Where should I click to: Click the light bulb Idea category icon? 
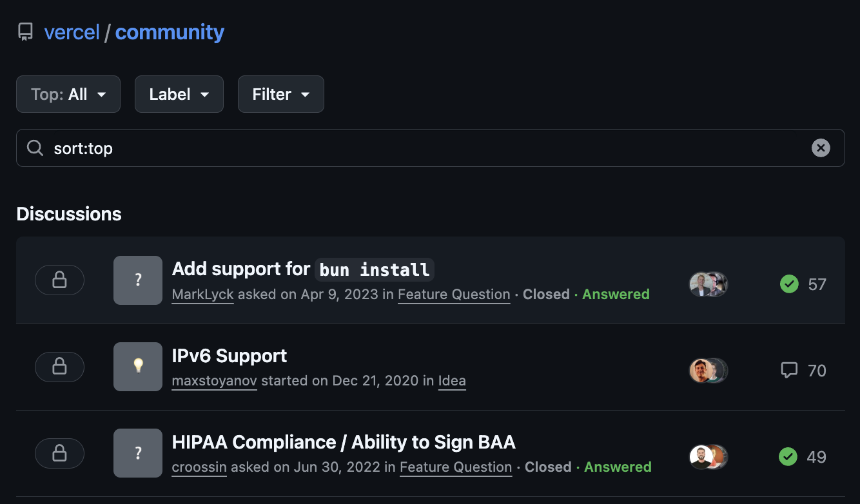coord(138,367)
